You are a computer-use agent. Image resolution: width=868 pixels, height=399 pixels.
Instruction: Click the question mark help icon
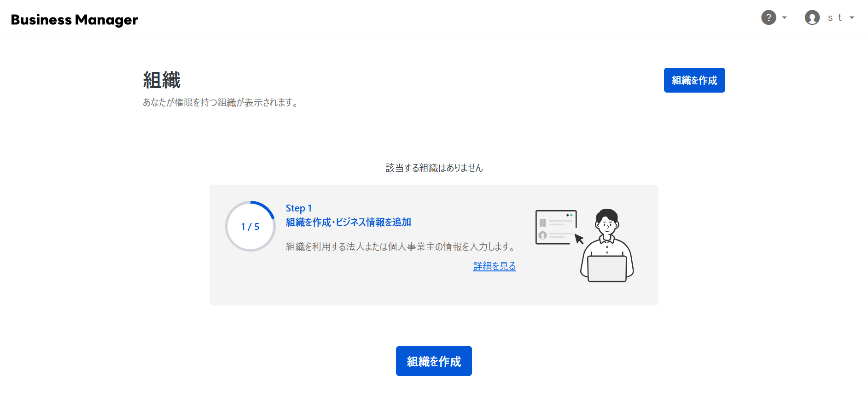[769, 18]
